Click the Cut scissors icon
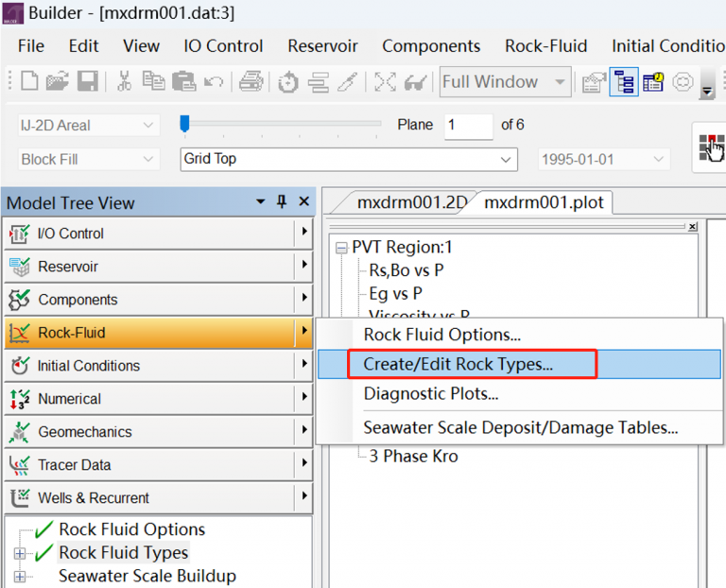The image size is (726, 588). 124,82
